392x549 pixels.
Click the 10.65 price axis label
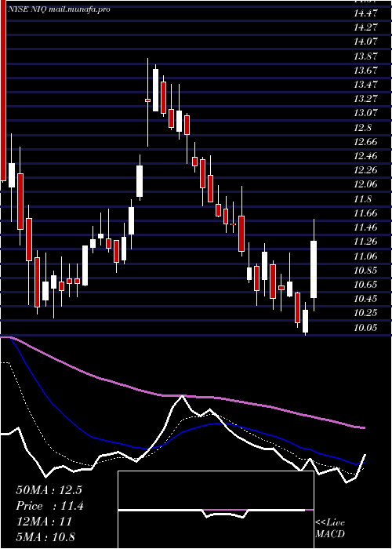365,285
